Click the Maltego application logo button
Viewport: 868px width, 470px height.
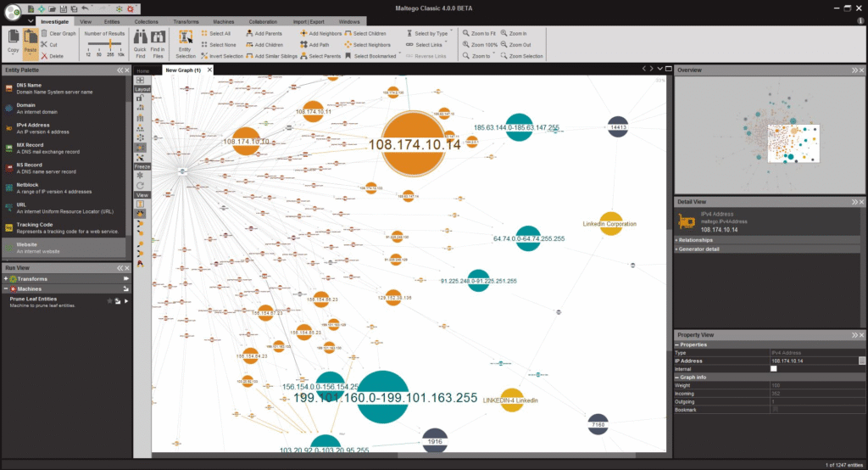point(12,11)
